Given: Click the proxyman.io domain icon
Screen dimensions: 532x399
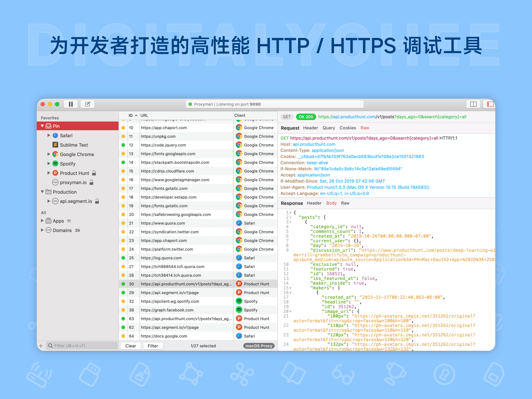Looking at the screenshot, I should point(55,182).
